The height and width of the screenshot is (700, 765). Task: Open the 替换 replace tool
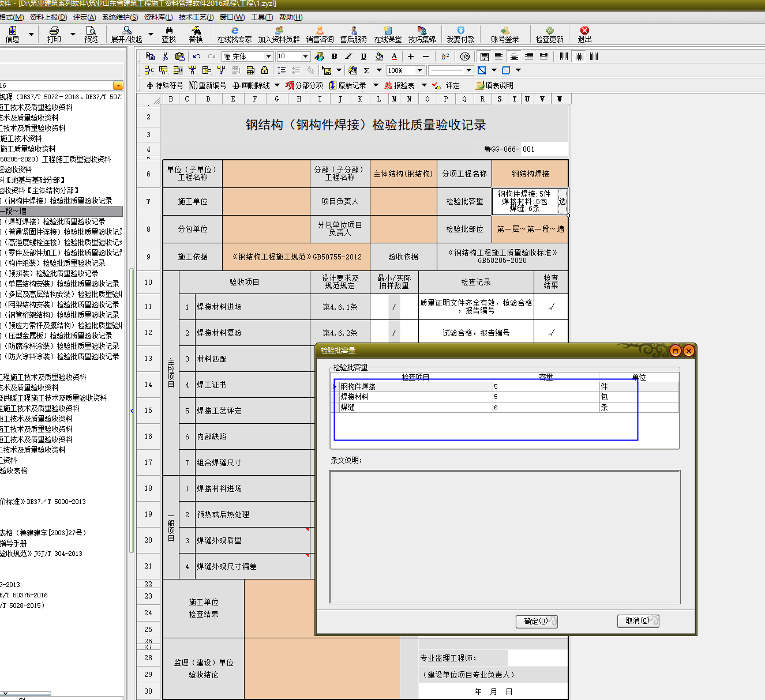pos(196,35)
